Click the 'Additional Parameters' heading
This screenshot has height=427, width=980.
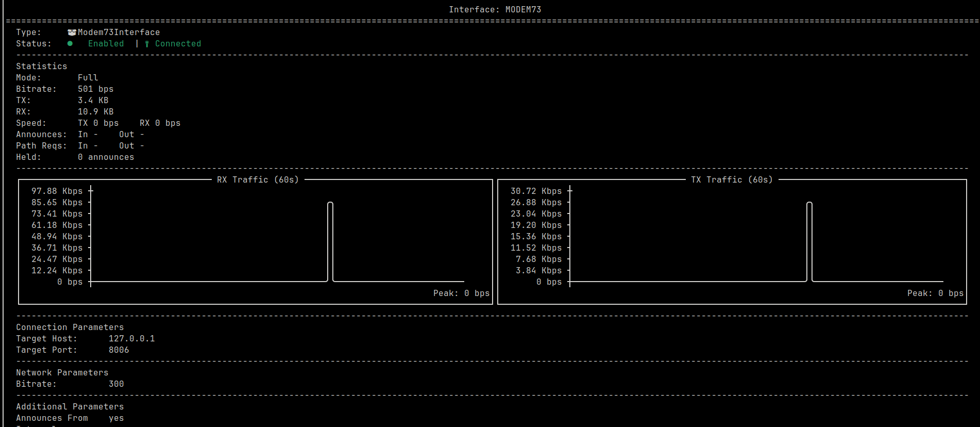pos(70,407)
